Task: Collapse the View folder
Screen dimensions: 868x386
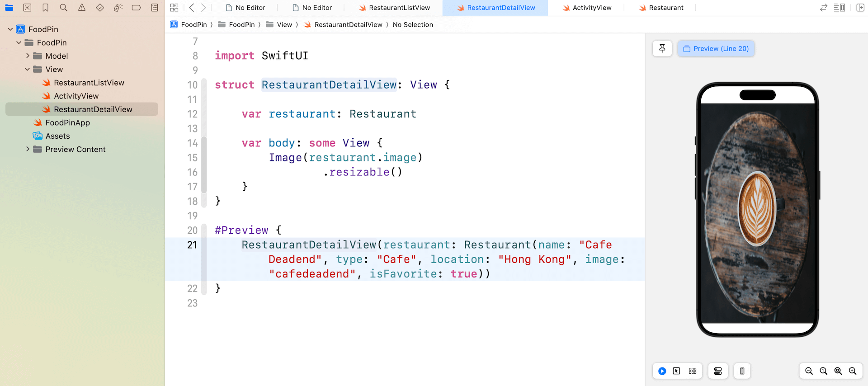Action: [28, 69]
